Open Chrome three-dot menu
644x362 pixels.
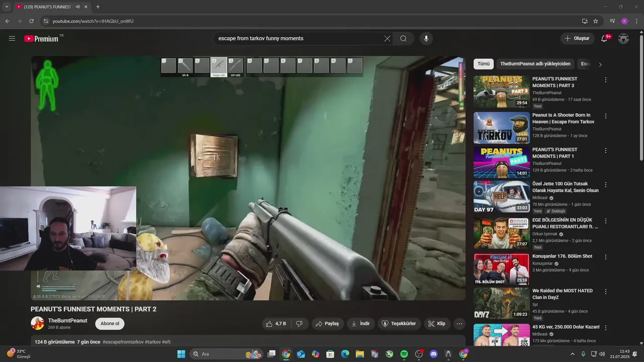[x=636, y=21]
